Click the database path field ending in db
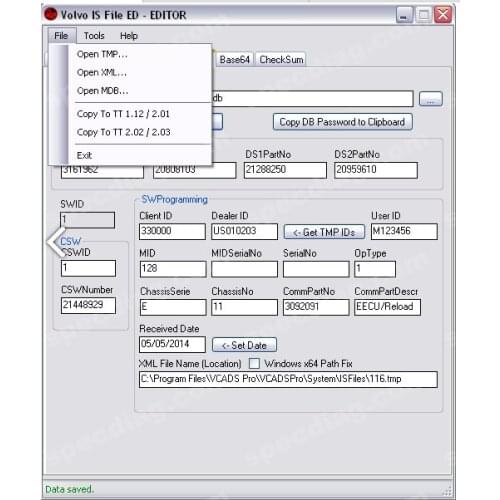500x500 pixels. pos(312,99)
